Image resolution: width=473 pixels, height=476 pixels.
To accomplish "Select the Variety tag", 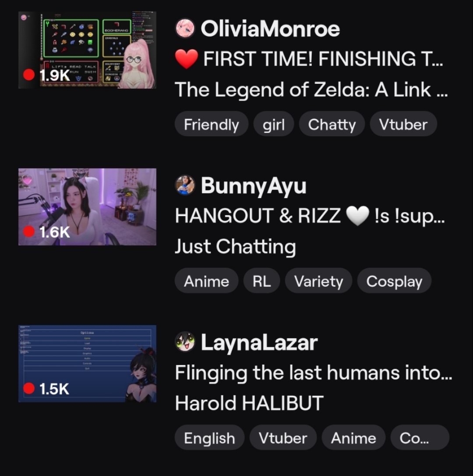I will 318,281.
